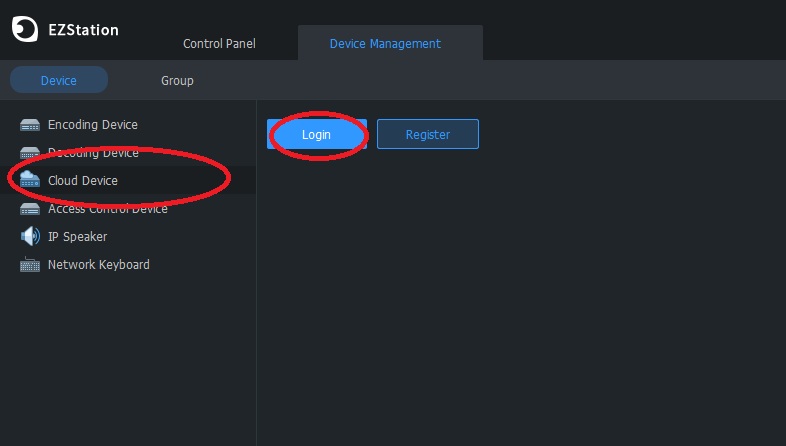The width and height of the screenshot is (786, 446).
Task: Open the Device Management tab
Action: [385, 44]
